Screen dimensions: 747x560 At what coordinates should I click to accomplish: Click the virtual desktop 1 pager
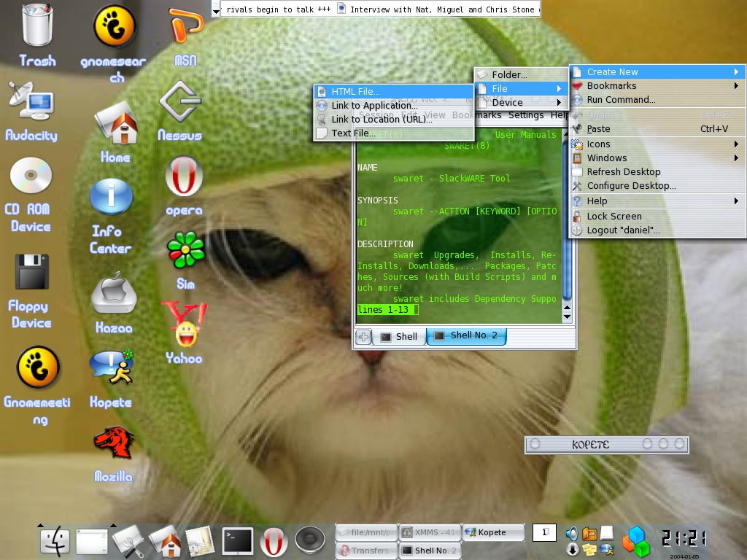click(544, 532)
